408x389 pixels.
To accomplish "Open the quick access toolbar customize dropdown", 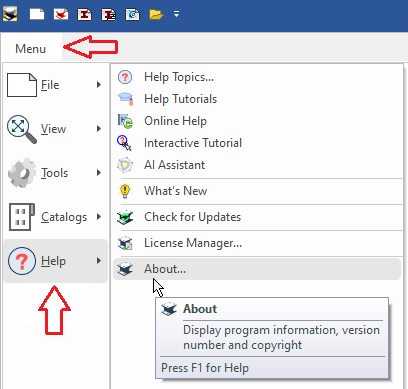I will click(x=176, y=14).
